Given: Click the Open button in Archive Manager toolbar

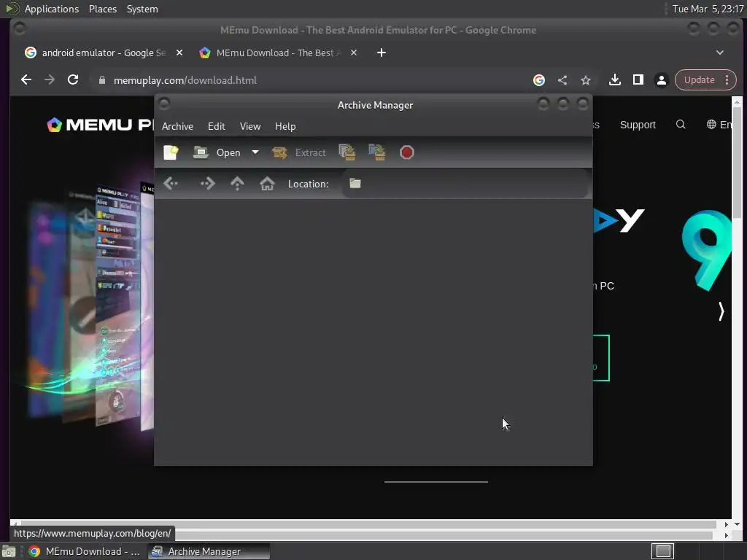Looking at the screenshot, I should (217, 152).
